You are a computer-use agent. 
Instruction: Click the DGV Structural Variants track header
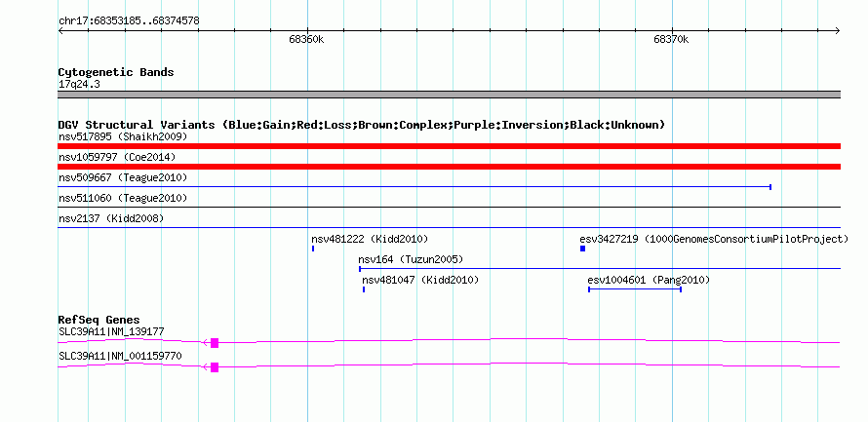tap(362, 125)
